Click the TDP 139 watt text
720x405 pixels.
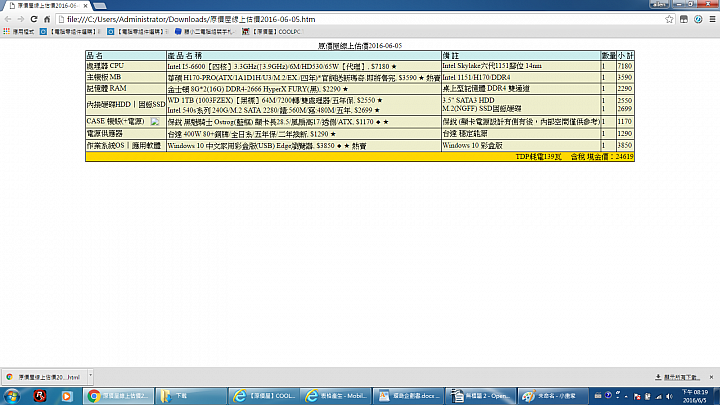point(538,157)
